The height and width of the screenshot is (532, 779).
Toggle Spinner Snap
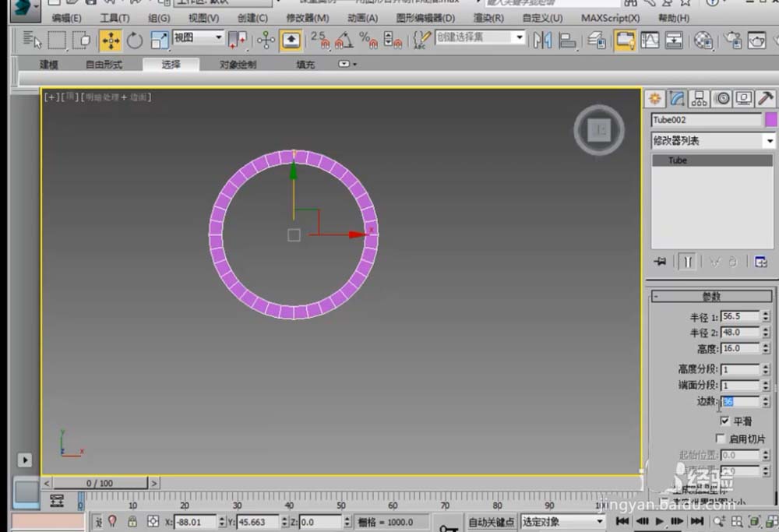[x=393, y=41]
